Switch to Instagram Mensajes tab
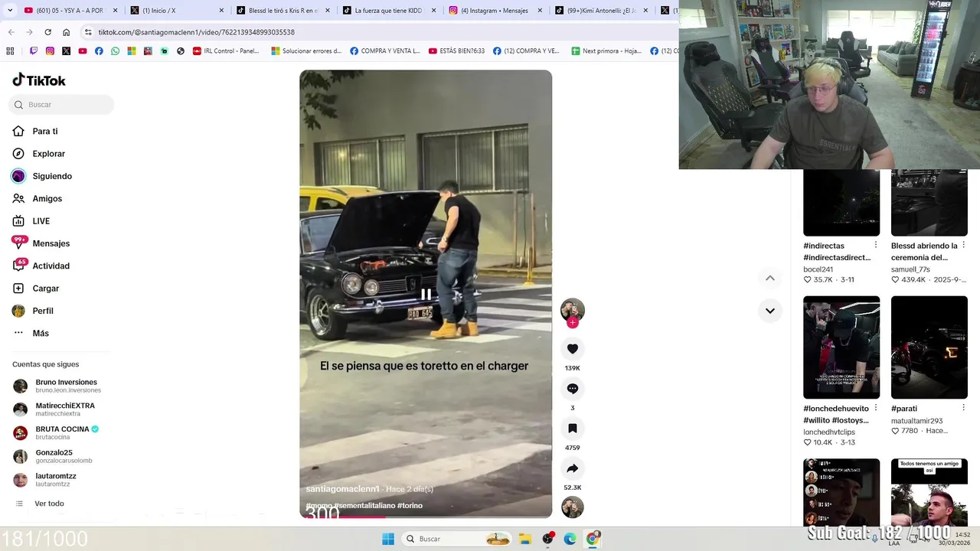The height and width of the screenshot is (551, 980). [494, 11]
